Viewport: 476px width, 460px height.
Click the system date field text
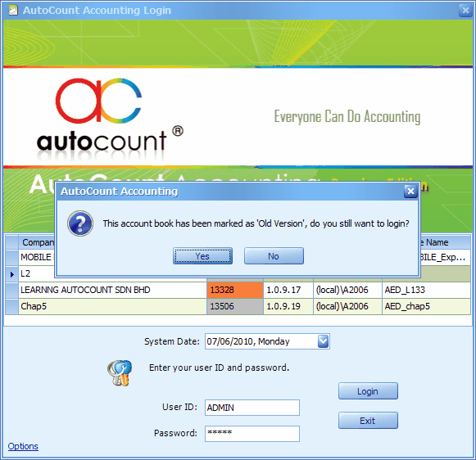tap(248, 342)
